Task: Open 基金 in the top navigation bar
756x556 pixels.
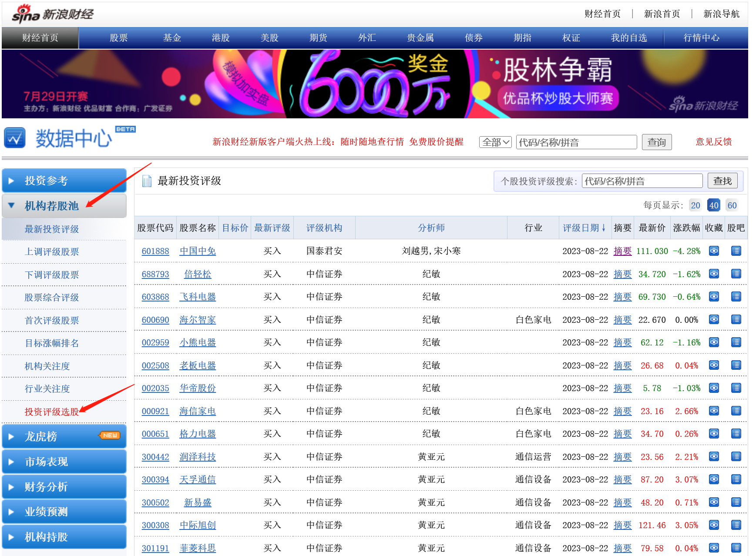Action: click(172, 38)
